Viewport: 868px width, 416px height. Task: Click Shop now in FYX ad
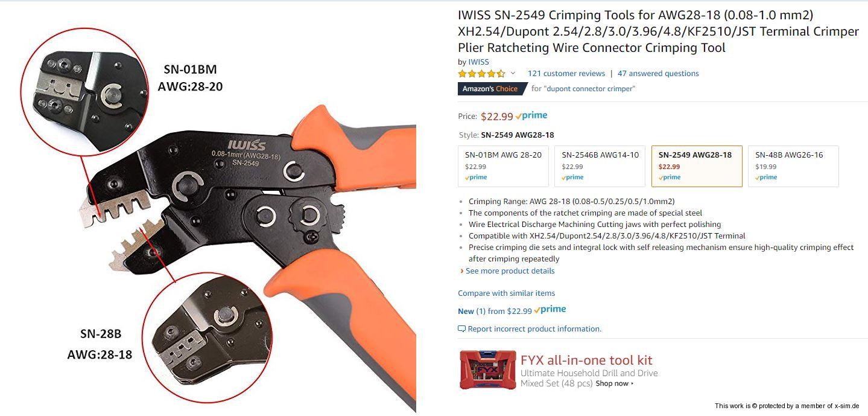pos(614,383)
